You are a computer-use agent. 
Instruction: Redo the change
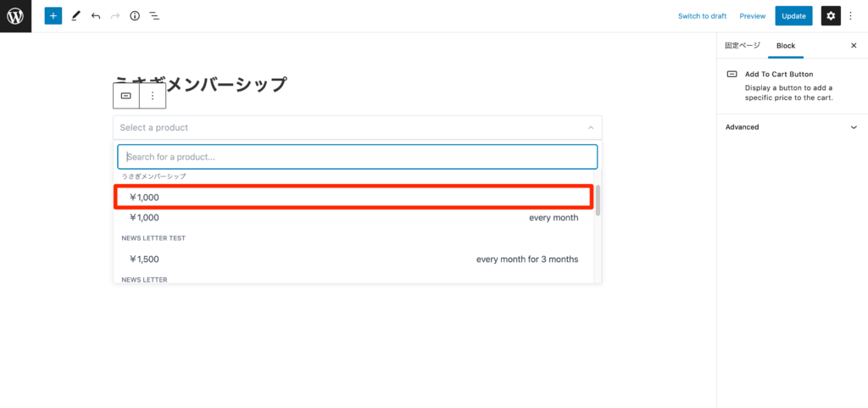115,16
